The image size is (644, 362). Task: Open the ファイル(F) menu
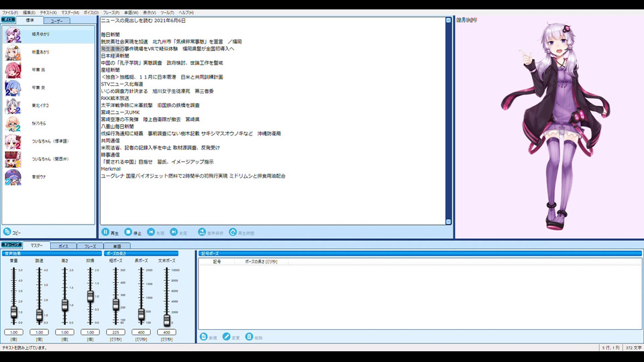10,13
